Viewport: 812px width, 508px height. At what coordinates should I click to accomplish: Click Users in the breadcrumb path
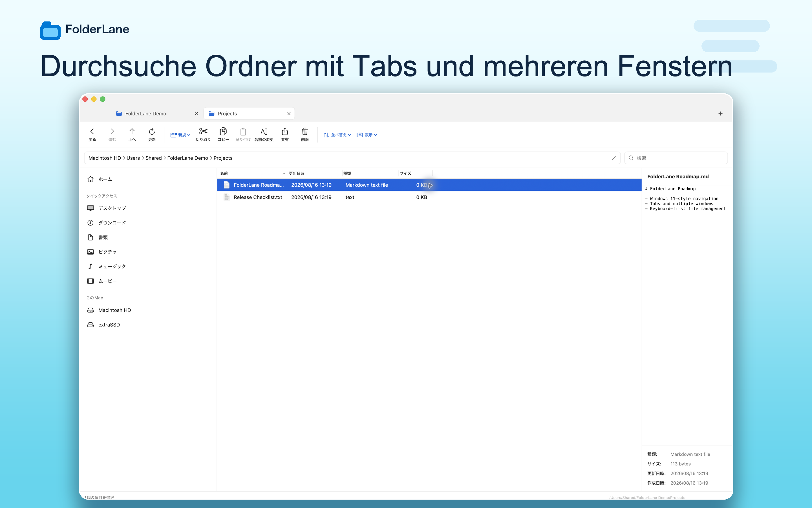point(133,158)
